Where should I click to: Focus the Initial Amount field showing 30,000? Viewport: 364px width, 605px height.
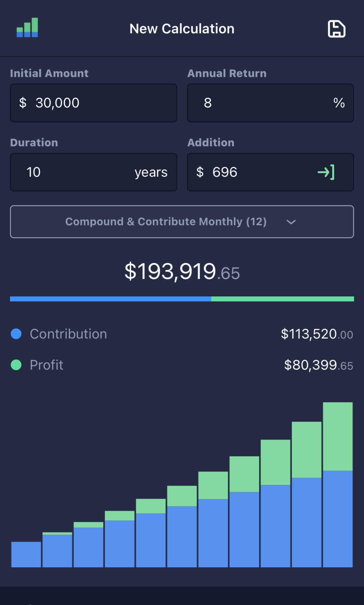(x=93, y=103)
